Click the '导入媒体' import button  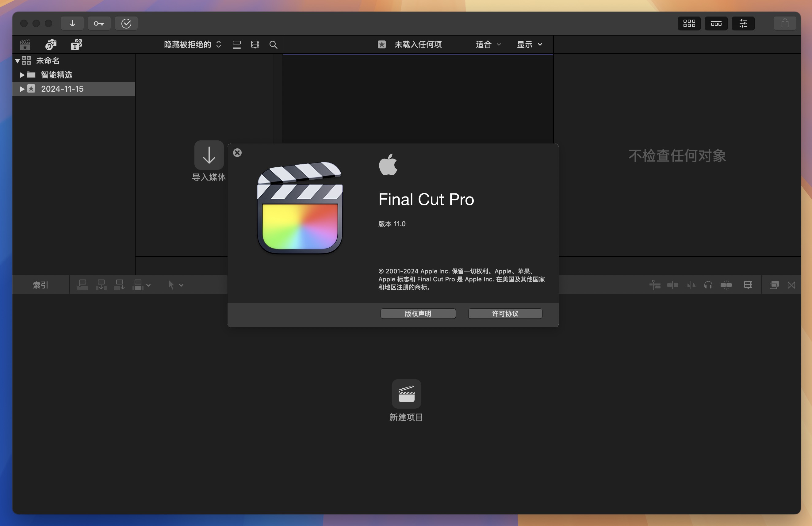click(x=209, y=161)
